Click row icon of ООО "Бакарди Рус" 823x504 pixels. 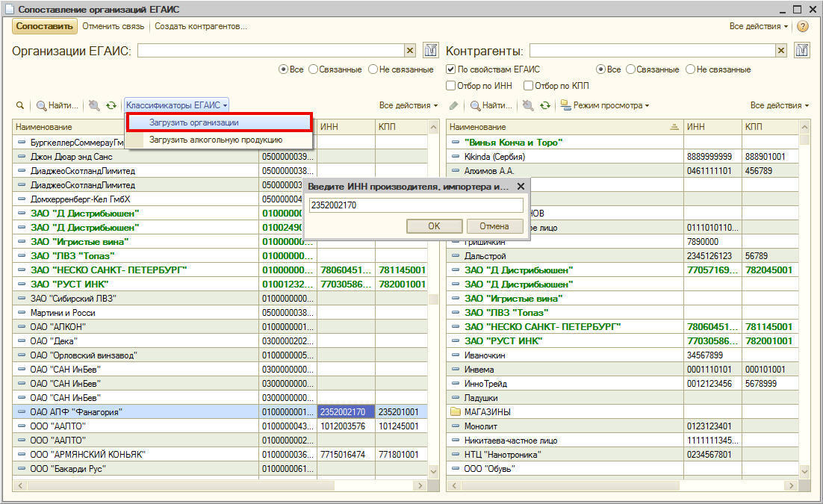pyautogui.click(x=22, y=468)
